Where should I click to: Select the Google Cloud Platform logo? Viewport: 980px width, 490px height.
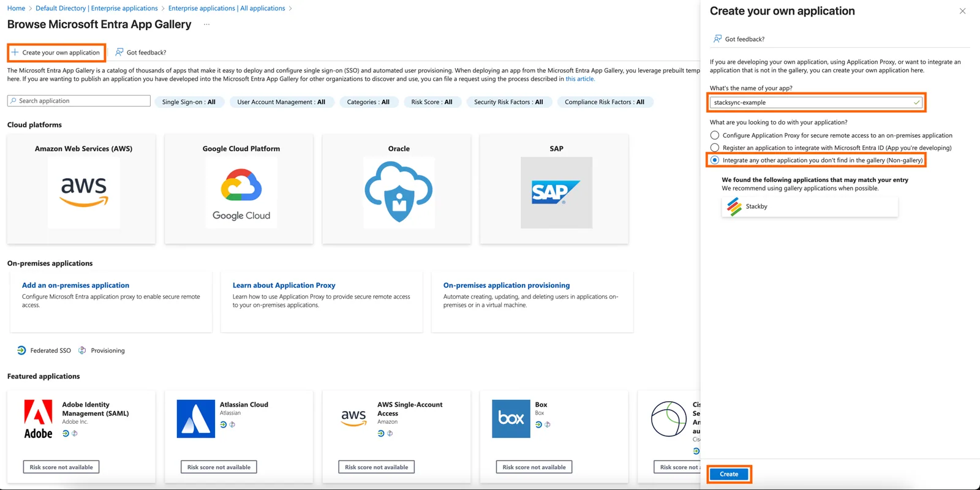[241, 192]
